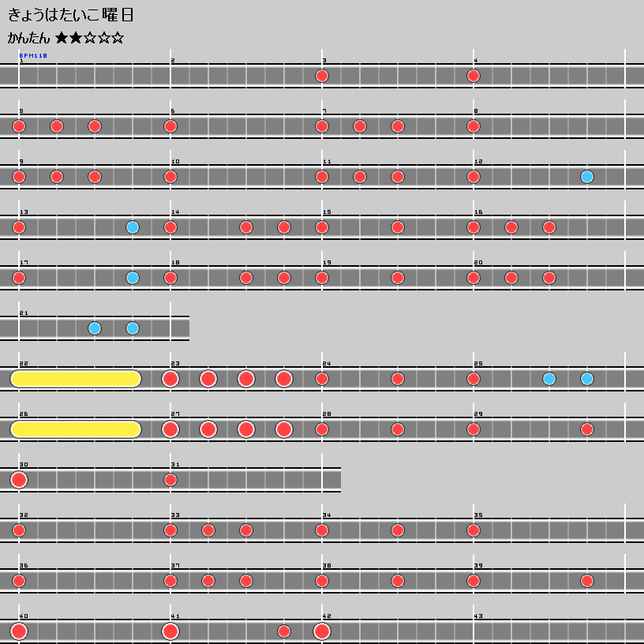This screenshot has width=644, height=644.
Task: Select the second blue note in measure 21
Action: click(133, 328)
